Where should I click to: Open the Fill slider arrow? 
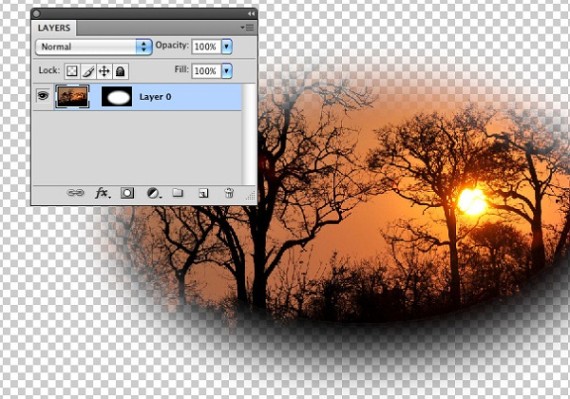pyautogui.click(x=226, y=70)
